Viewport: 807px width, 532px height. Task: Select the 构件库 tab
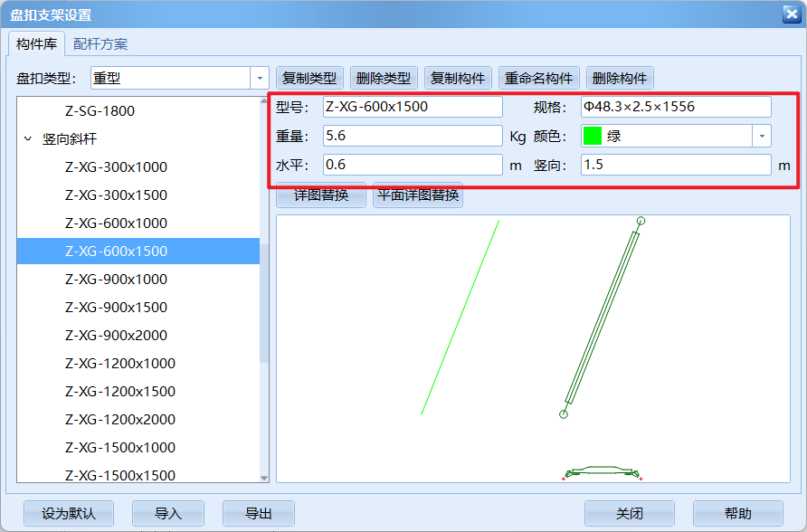click(x=36, y=43)
